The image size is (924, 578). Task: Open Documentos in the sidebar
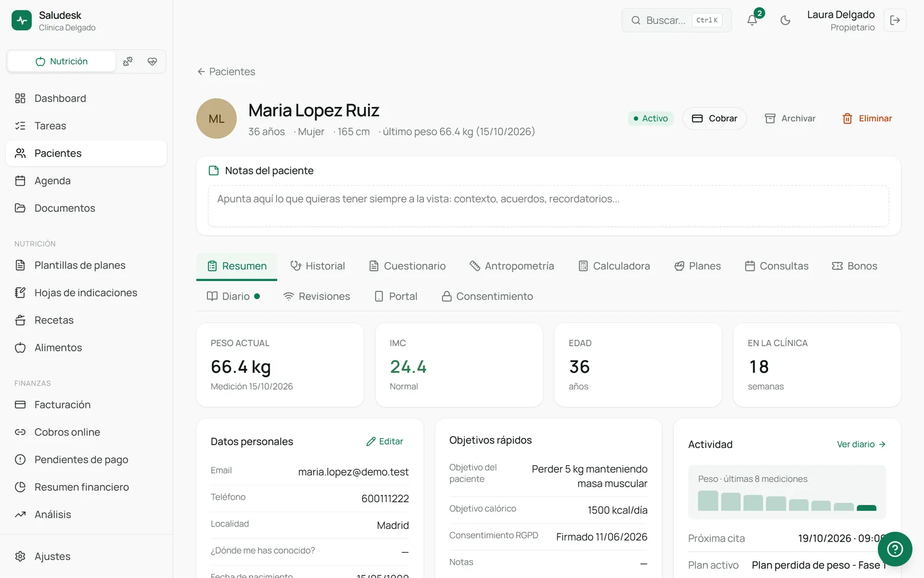click(x=86, y=208)
